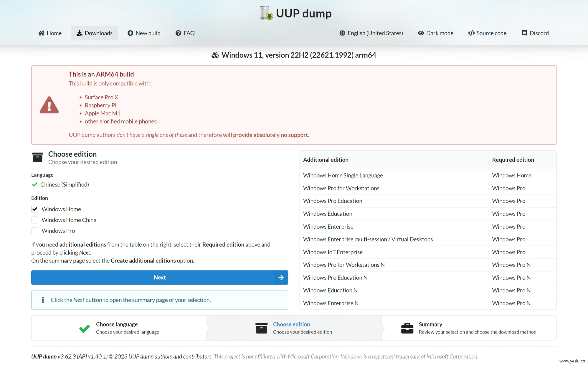
Task: Check the Windows Home China checkbox
Action: pos(35,220)
